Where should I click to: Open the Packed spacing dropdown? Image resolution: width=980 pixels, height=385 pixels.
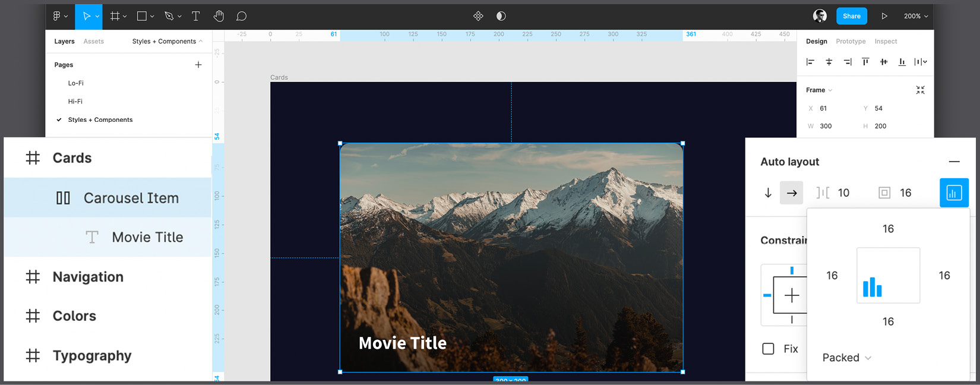(x=846, y=358)
